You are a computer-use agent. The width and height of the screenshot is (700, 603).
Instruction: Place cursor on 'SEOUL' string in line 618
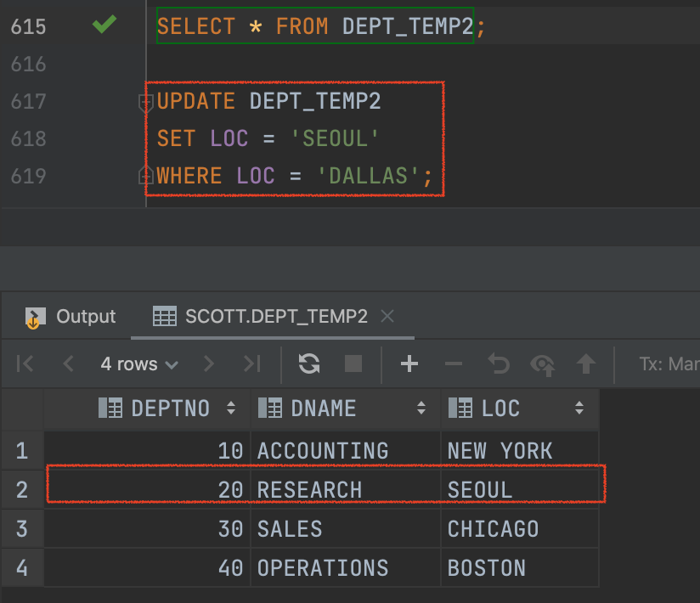(335, 138)
